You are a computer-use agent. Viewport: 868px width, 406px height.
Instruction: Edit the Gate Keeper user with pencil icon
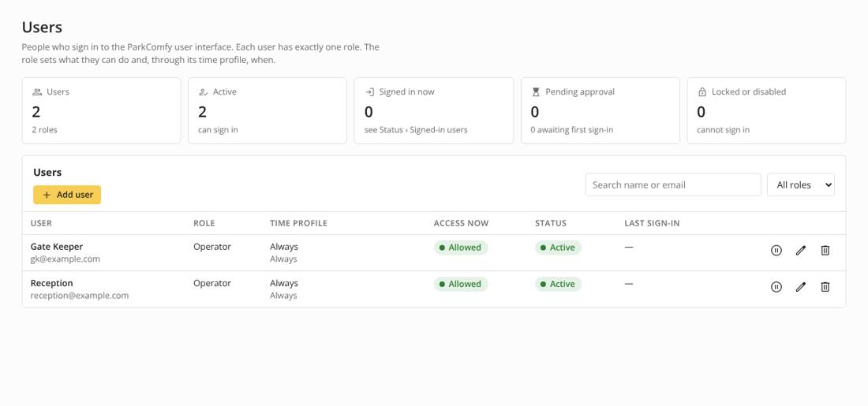[800, 251]
